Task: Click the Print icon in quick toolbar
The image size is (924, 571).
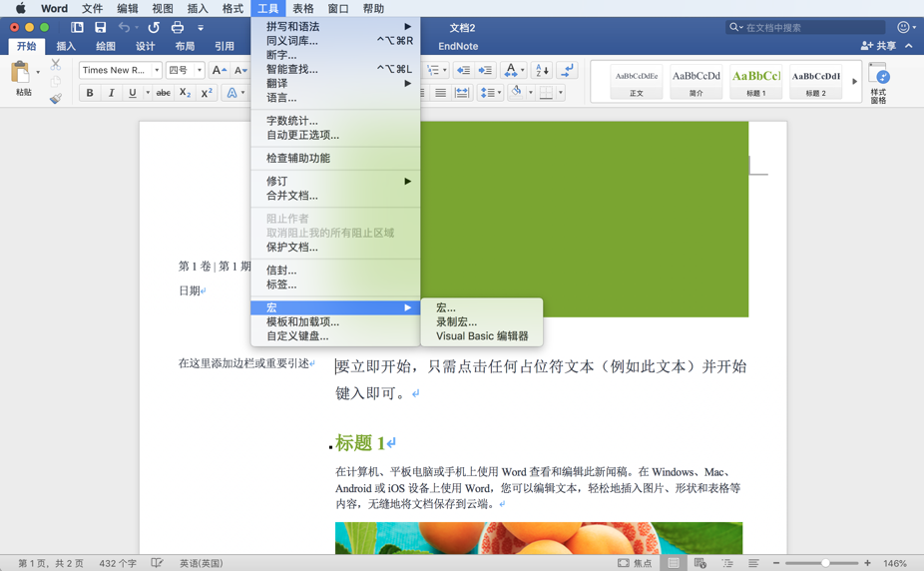Action: pos(178,27)
